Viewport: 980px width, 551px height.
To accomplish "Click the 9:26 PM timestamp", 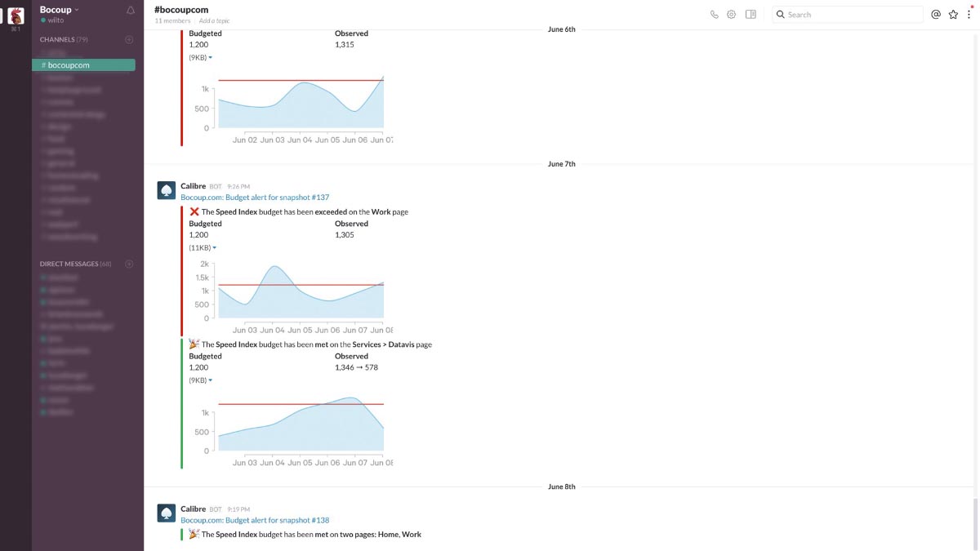I will [x=238, y=187].
